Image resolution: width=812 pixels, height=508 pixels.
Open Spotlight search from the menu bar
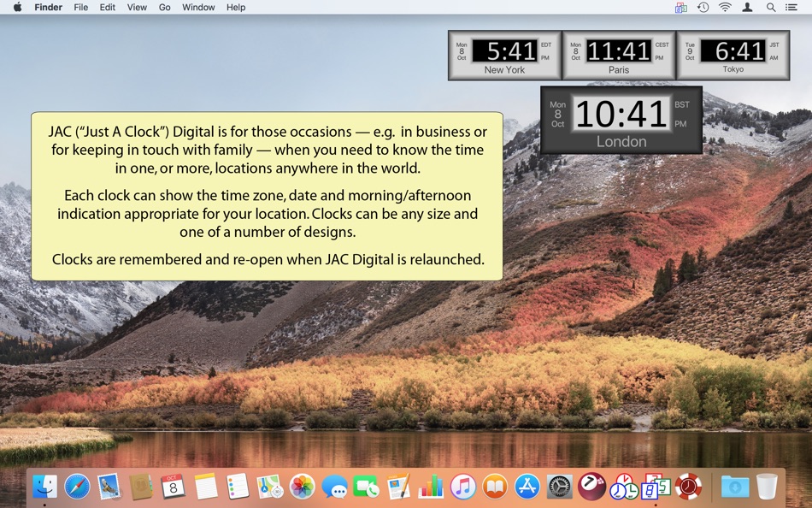click(770, 7)
